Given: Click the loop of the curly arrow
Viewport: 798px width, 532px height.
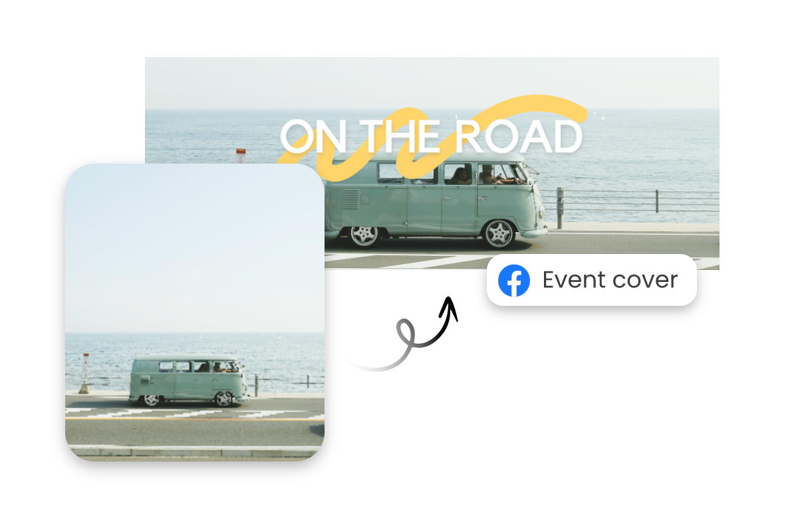Looking at the screenshot, I should coord(406,332).
